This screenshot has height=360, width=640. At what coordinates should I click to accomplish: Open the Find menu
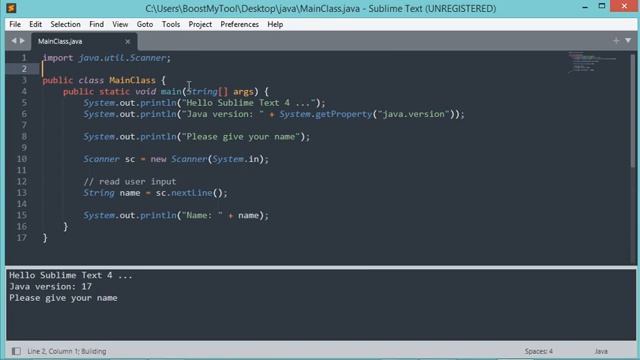pos(96,24)
